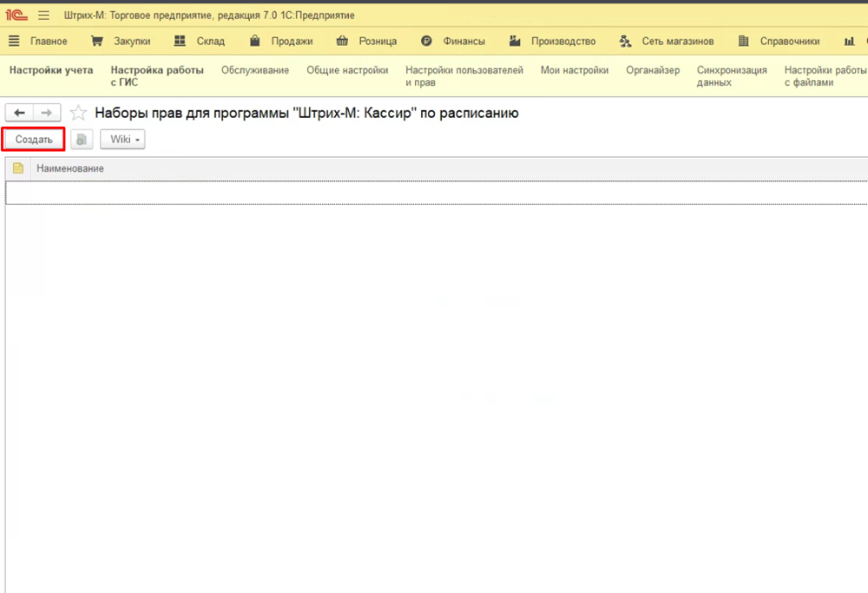Open the 1C hamburger main menu
This screenshot has height=593, width=868.
pos(43,15)
